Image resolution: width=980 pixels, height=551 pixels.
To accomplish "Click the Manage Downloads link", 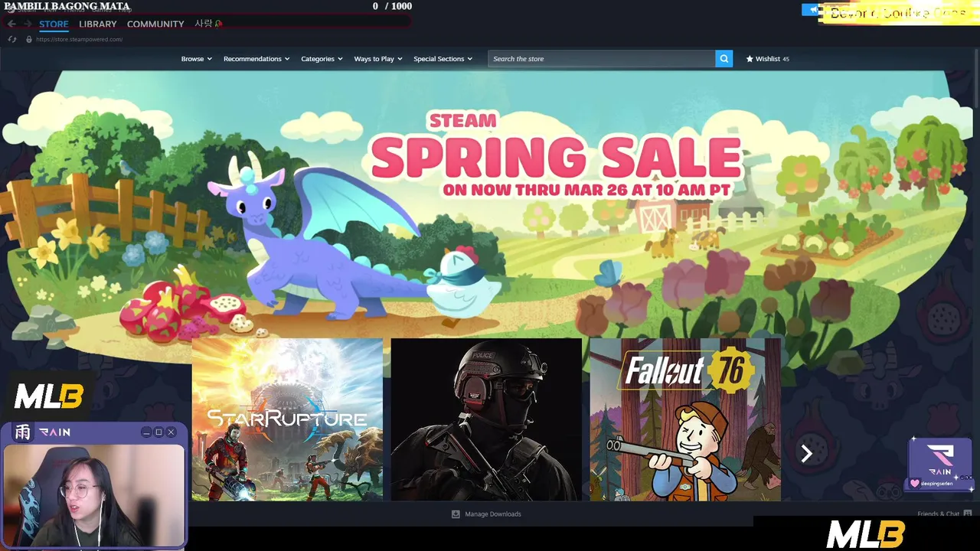I will [x=493, y=514].
